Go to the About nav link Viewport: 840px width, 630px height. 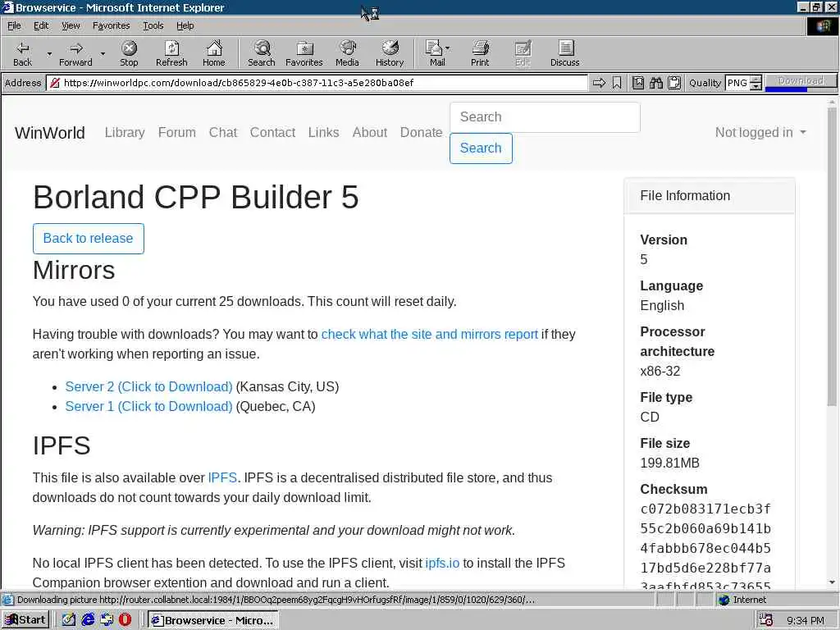click(x=370, y=132)
